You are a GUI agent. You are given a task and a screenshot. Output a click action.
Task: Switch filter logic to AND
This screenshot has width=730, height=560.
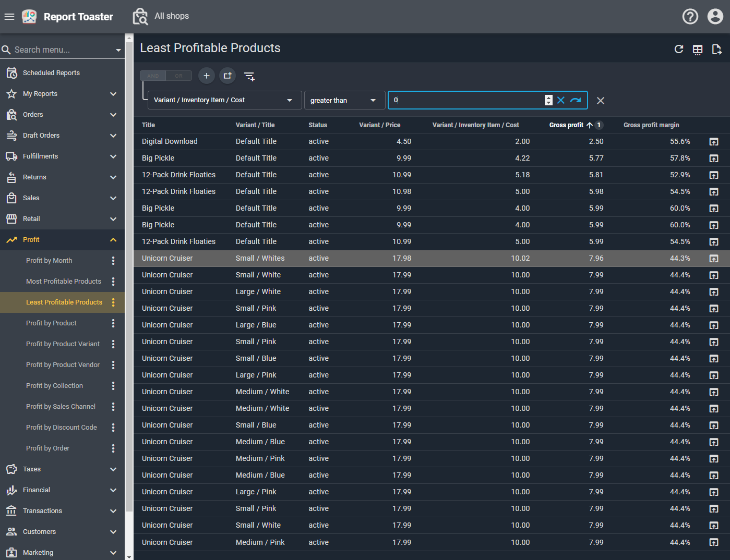tap(153, 76)
